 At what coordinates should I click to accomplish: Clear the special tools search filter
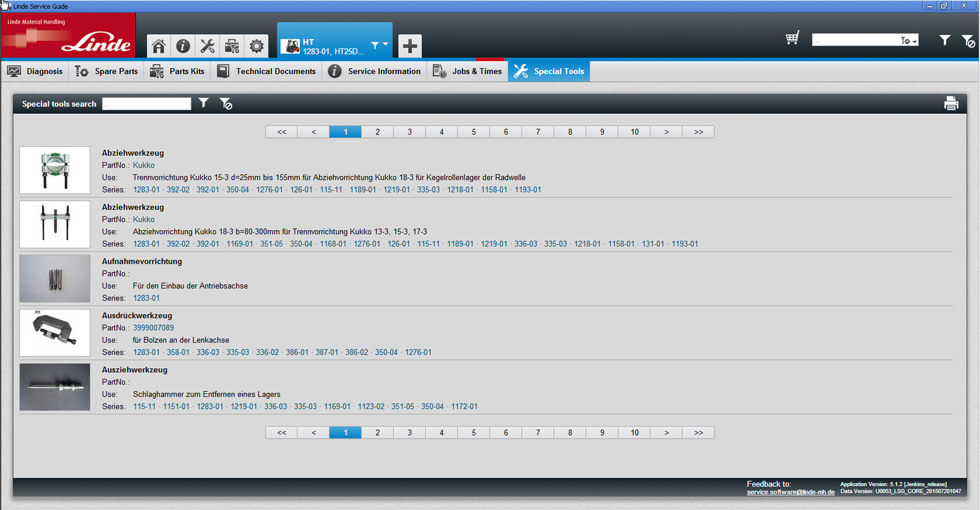226,104
